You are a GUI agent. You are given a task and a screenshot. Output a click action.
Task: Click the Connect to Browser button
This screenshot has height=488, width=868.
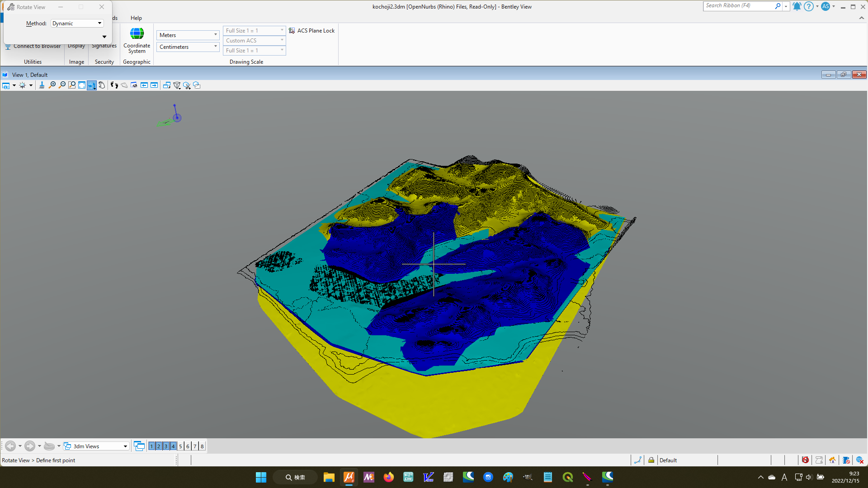(33, 46)
